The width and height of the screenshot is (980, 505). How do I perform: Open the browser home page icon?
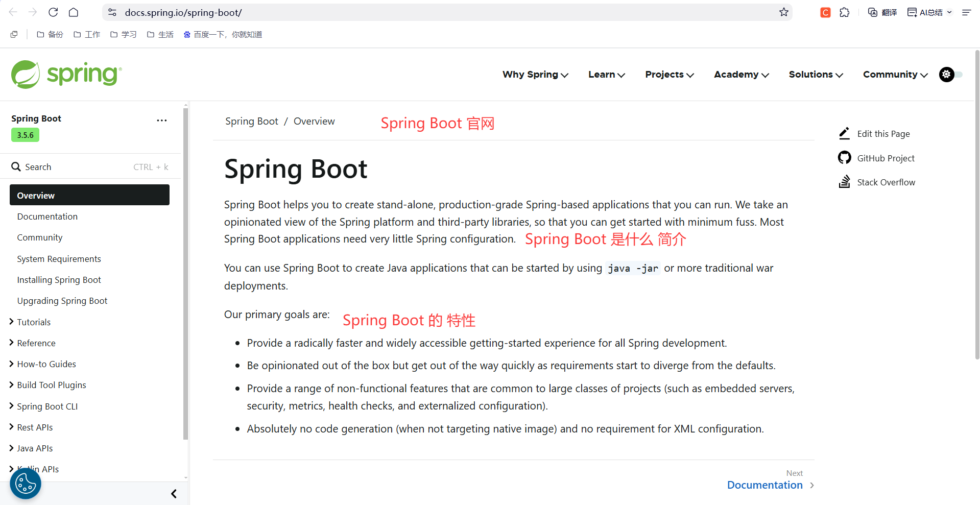pyautogui.click(x=74, y=12)
